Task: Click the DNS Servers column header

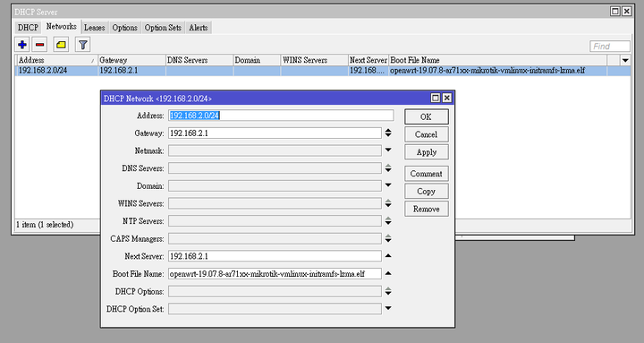Action: pyautogui.click(x=199, y=60)
